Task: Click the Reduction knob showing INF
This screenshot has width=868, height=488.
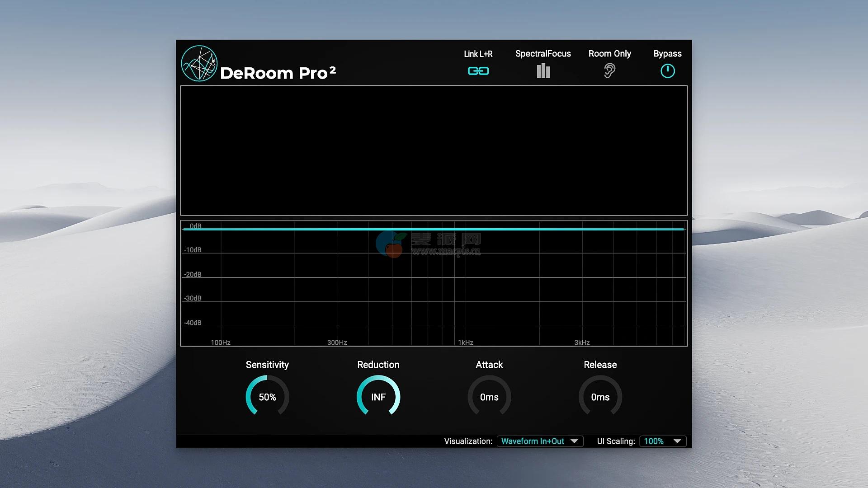Action: [378, 397]
